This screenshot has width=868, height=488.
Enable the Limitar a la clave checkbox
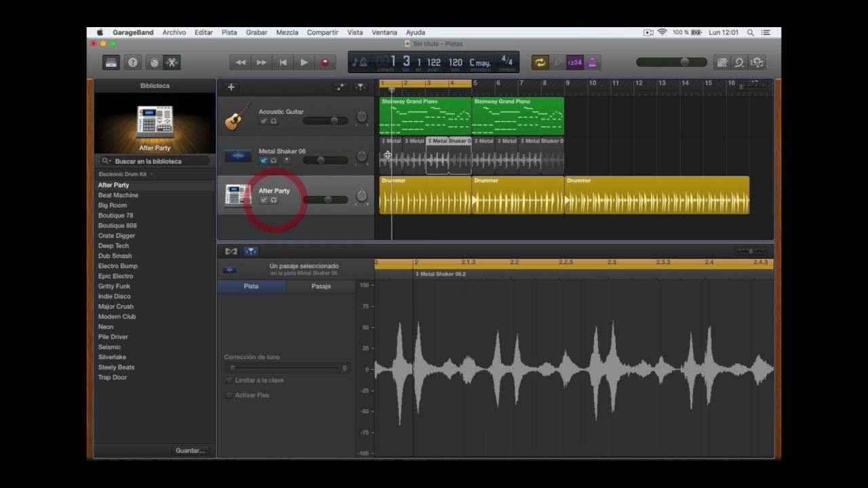[x=229, y=380]
